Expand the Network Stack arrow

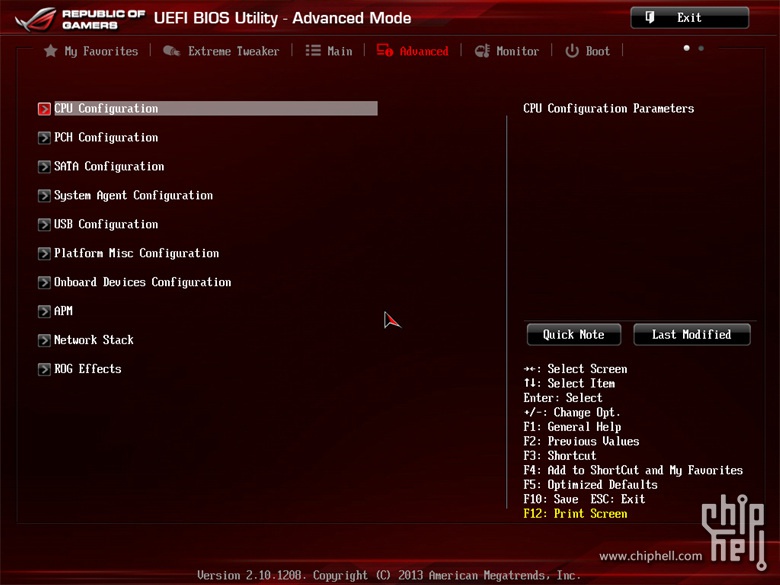tap(44, 340)
